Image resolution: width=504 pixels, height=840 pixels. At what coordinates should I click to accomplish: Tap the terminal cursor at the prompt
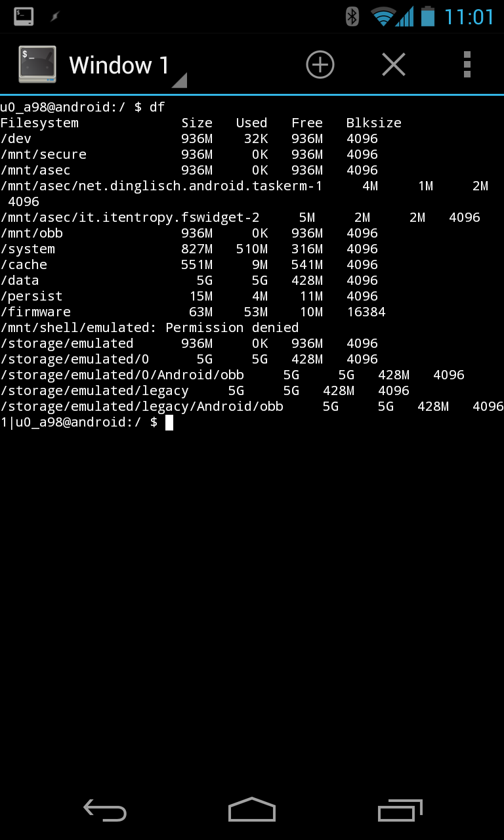(x=169, y=423)
